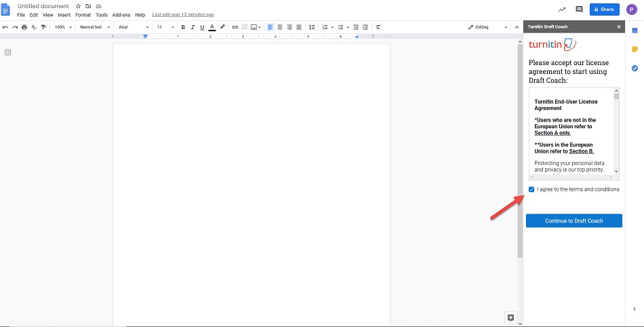
Task: Open the Section A only link
Action: [552, 133]
